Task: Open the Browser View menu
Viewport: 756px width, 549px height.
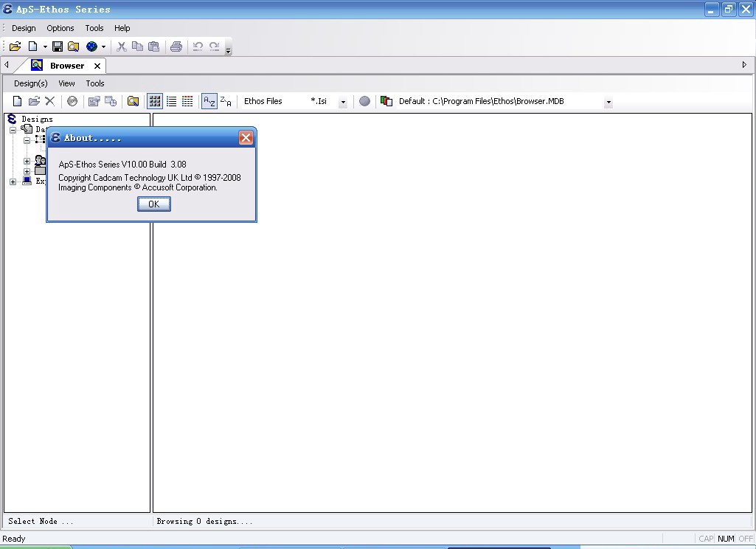Action: point(66,83)
